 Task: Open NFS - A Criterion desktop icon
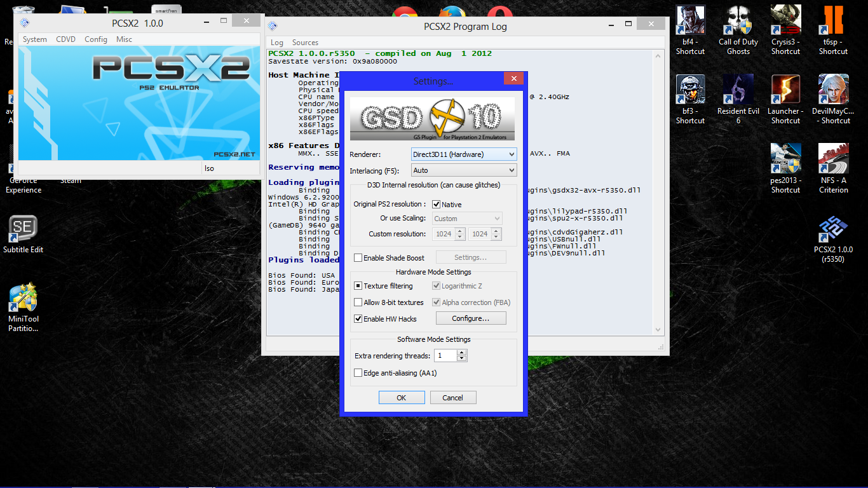tap(833, 168)
